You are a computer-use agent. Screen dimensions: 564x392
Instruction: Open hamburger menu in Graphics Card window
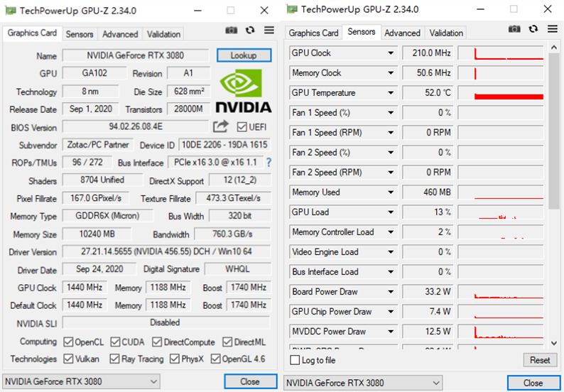point(269,31)
